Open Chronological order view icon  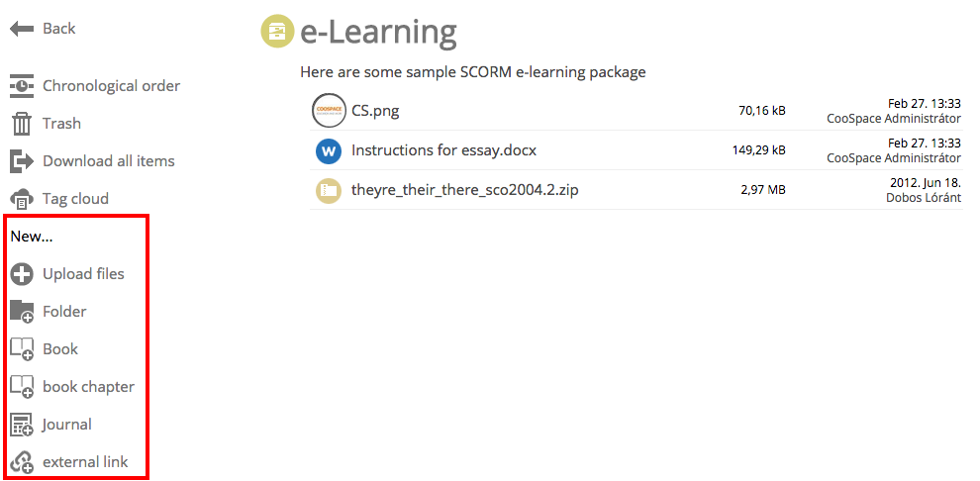point(22,85)
